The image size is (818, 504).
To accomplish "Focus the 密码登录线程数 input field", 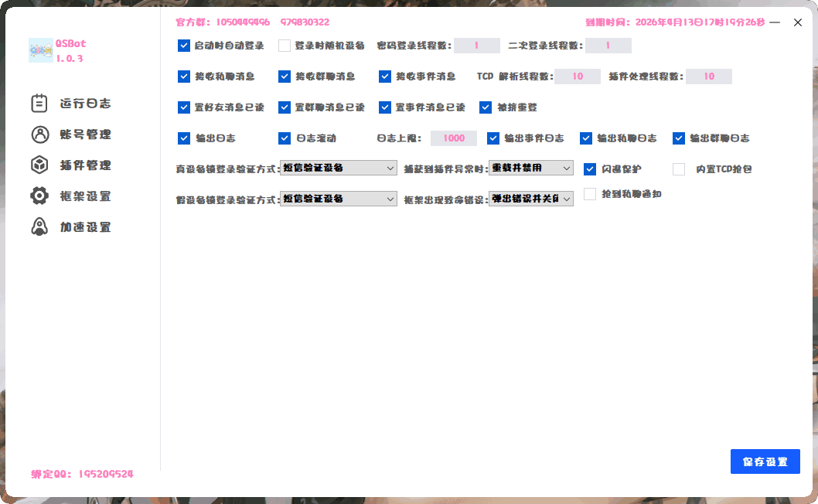I will point(477,46).
